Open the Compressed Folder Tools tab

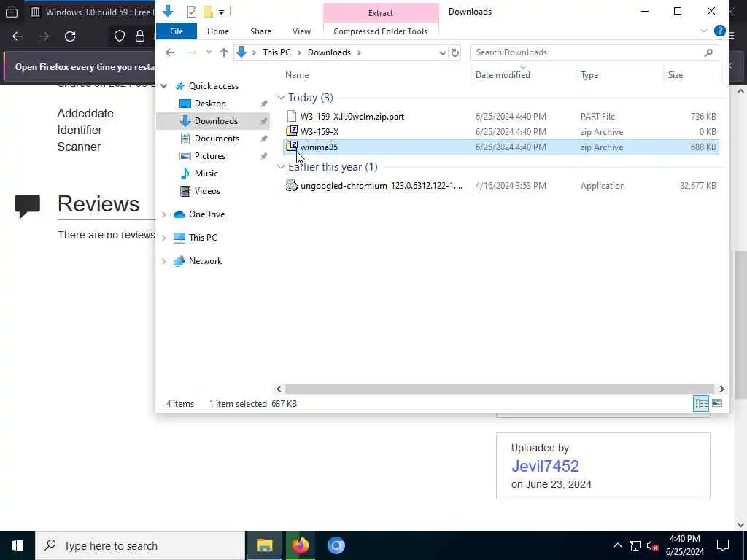click(x=380, y=31)
